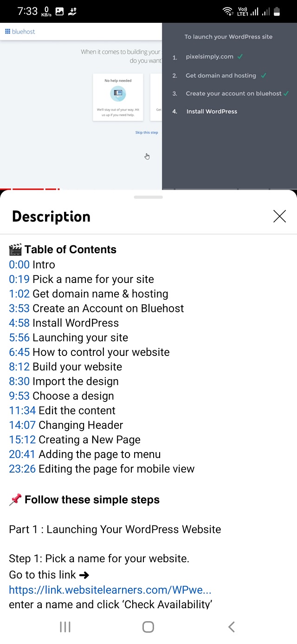Open the link.websitelearners.com link
This screenshot has height=644, width=297.
click(110, 590)
